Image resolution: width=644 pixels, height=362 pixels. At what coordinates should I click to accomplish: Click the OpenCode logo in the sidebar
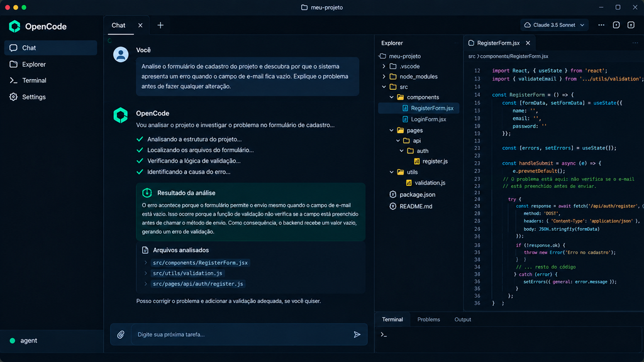pyautogui.click(x=15, y=26)
